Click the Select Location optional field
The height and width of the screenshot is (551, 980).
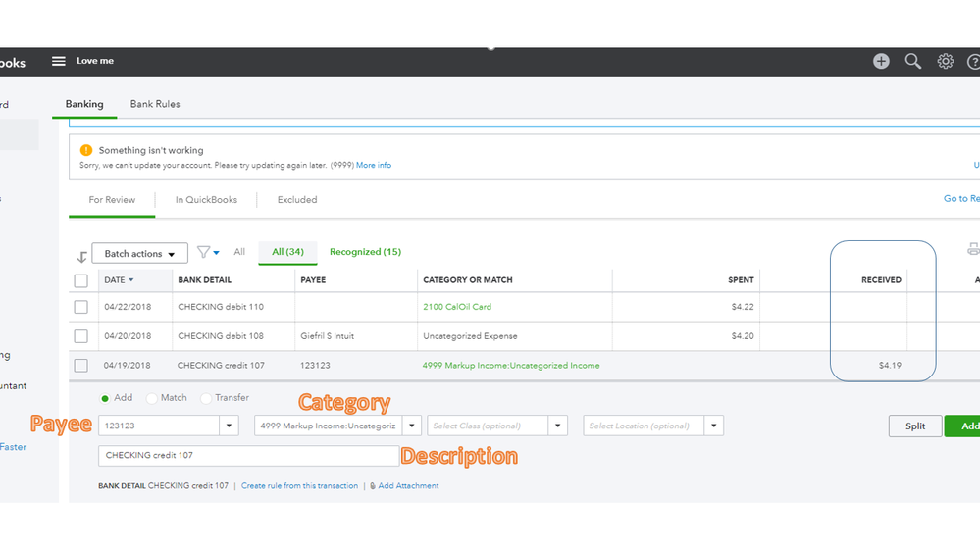point(645,426)
